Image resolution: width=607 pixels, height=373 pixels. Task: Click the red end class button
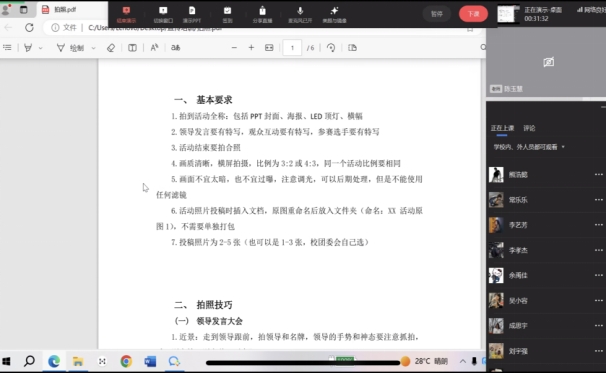[473, 14]
